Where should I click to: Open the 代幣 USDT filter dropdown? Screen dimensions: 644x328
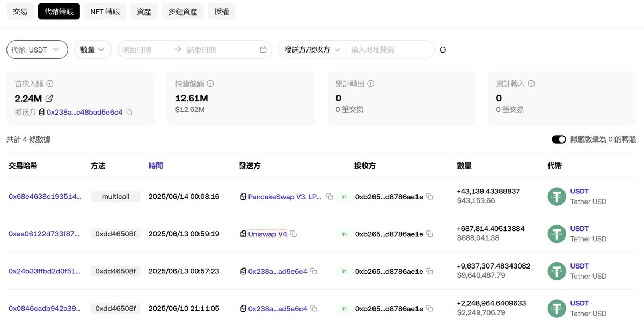(36, 49)
